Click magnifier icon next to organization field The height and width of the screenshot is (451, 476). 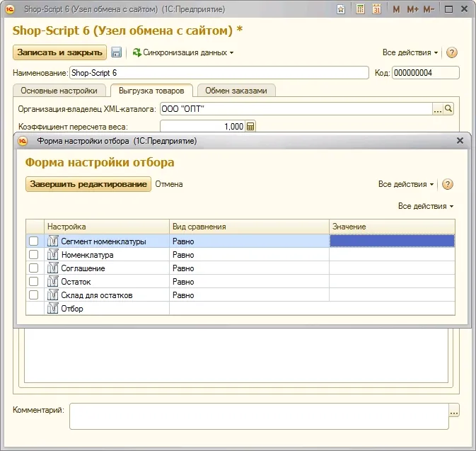[x=448, y=109]
